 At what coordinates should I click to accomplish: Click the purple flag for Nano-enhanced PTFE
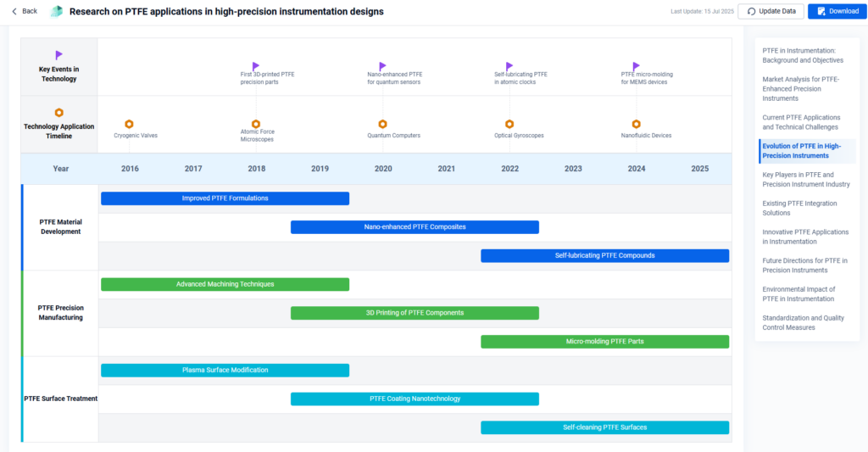[382, 66]
